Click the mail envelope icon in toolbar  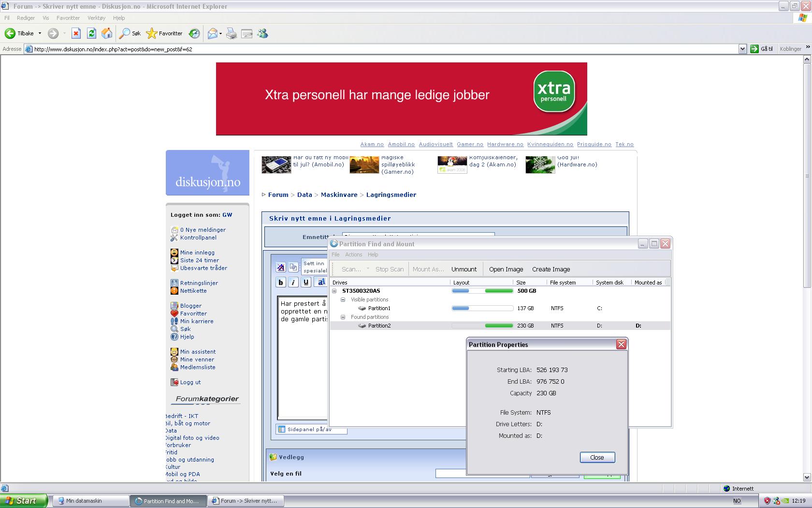[212, 33]
